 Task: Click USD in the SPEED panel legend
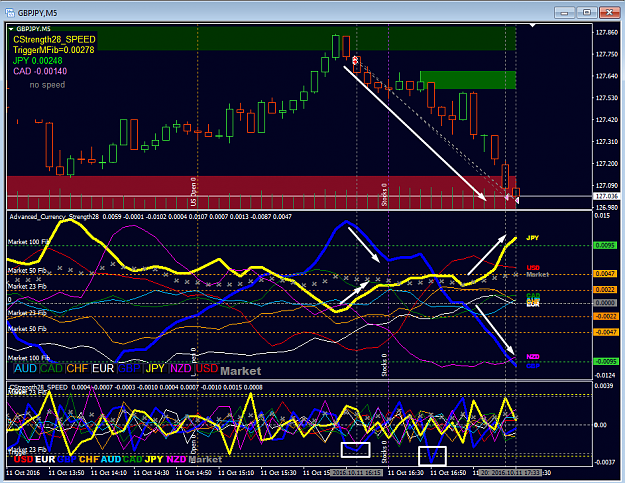click(x=23, y=459)
